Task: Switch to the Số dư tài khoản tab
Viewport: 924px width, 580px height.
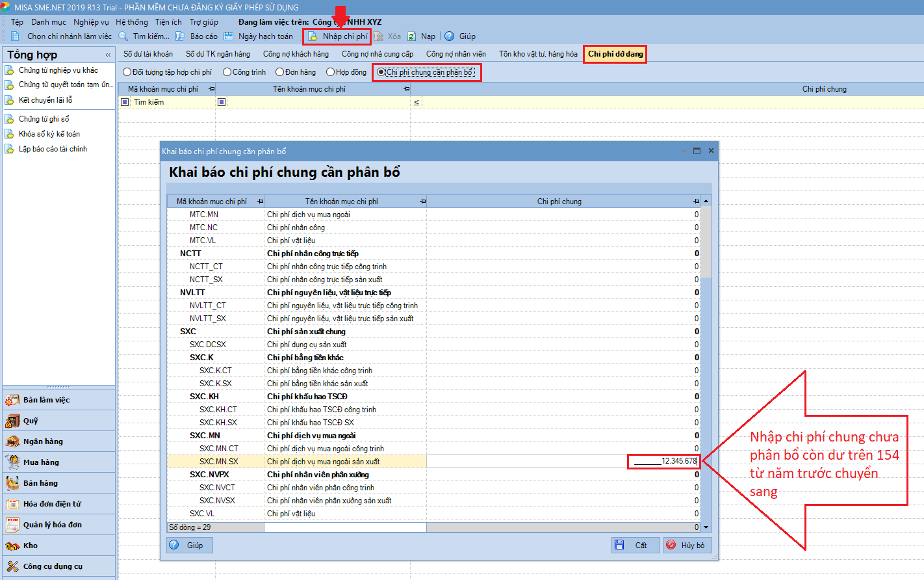Action: point(148,54)
